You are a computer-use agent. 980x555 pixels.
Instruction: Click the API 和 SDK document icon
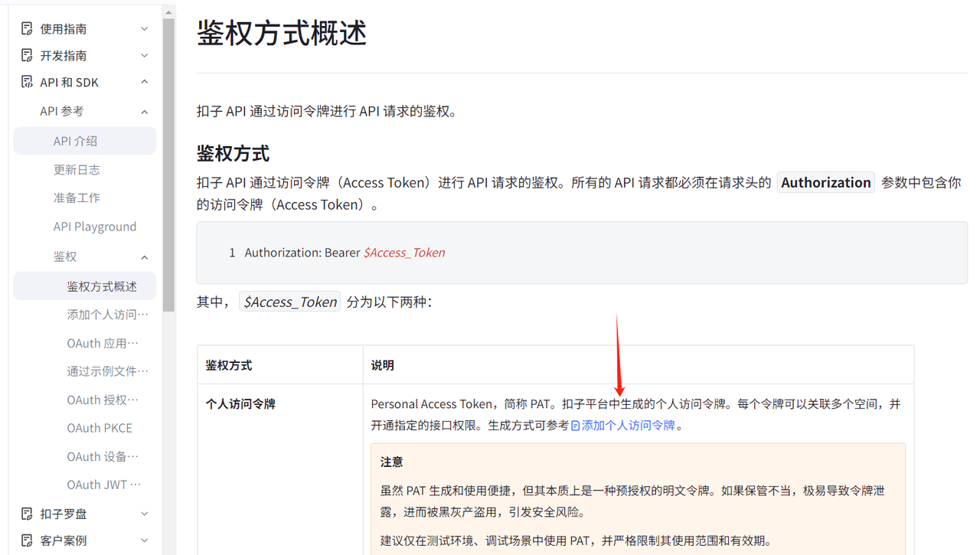[27, 82]
